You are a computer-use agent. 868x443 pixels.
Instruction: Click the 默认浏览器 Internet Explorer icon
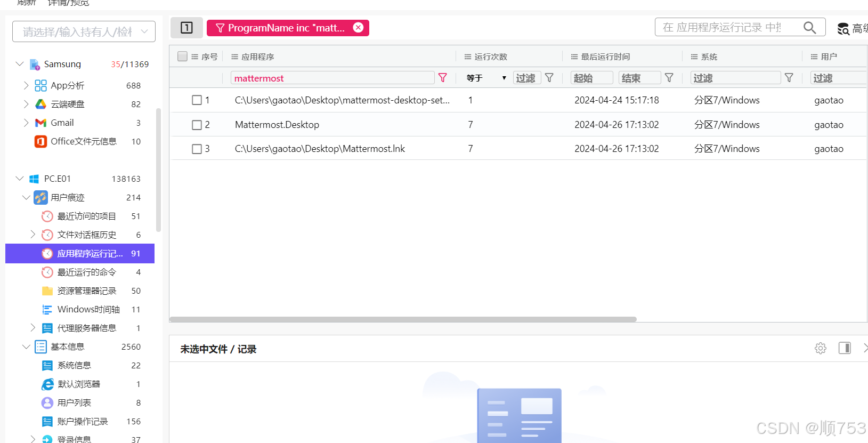coord(47,384)
